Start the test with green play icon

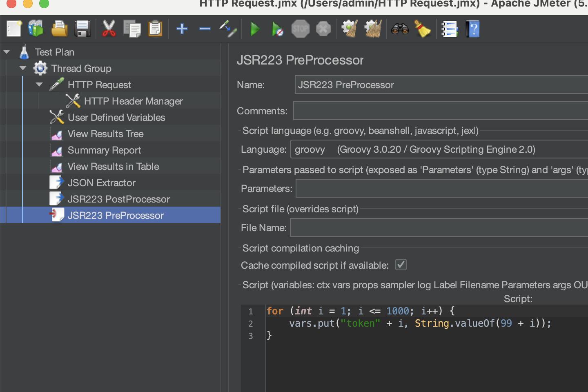coord(255,29)
